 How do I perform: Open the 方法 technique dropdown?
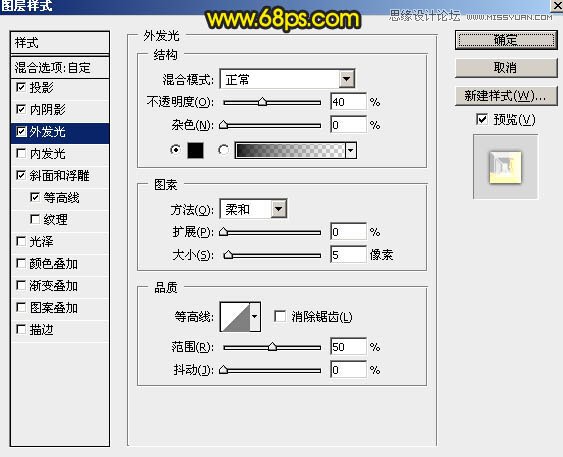coord(279,209)
